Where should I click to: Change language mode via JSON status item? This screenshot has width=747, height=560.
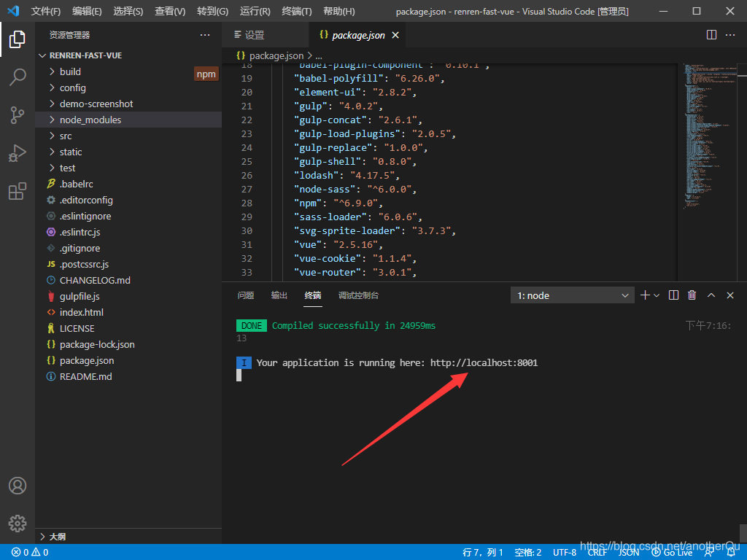click(628, 553)
